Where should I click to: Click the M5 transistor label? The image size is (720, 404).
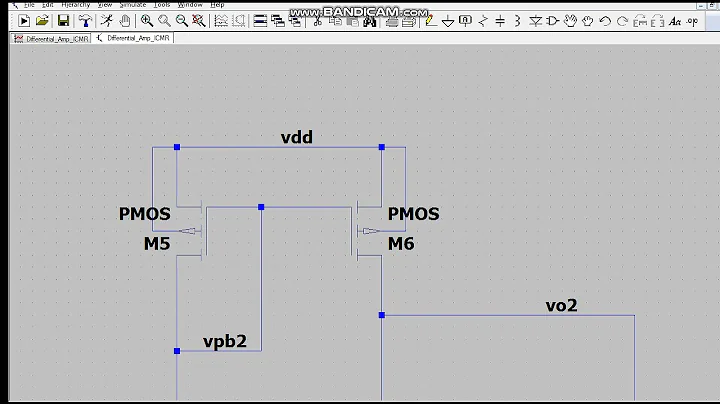[x=157, y=243]
